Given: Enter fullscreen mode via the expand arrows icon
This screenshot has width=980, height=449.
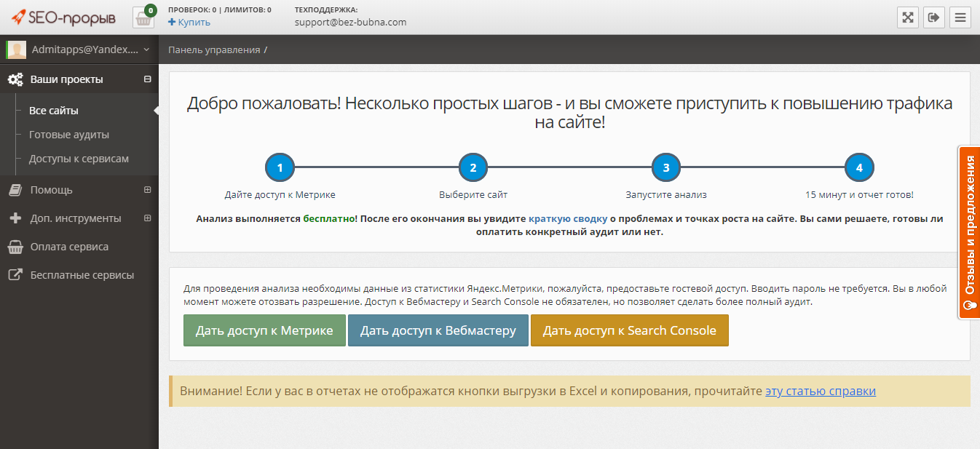Looking at the screenshot, I should pyautogui.click(x=907, y=17).
